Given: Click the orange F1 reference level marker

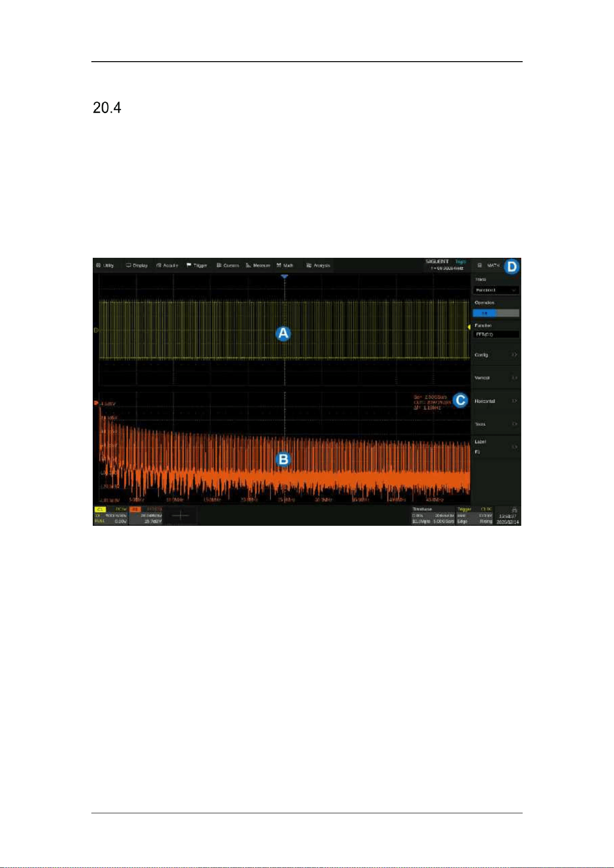Looking at the screenshot, I should coord(96,403).
